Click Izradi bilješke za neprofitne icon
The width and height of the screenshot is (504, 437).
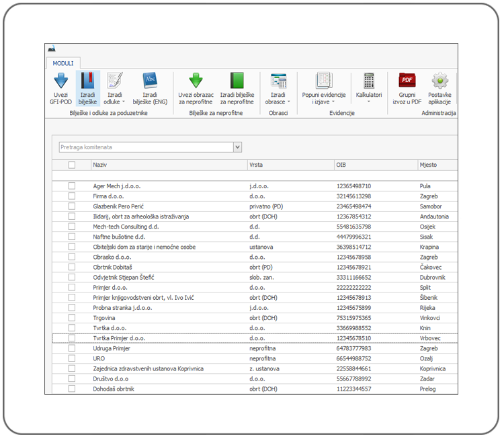pyautogui.click(x=237, y=81)
